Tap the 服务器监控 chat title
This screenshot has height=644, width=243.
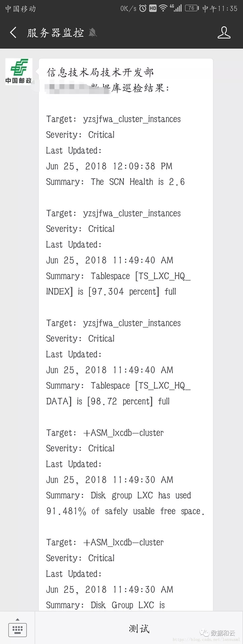[x=56, y=33]
